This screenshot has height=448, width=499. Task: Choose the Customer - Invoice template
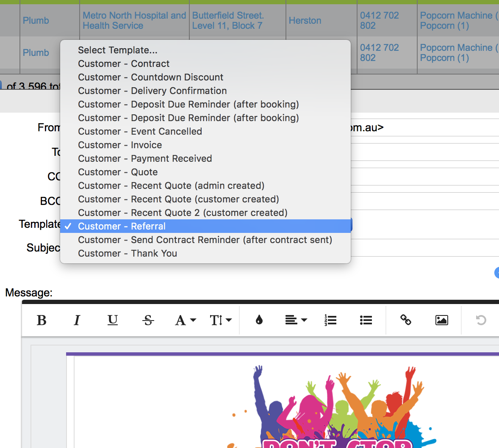pos(119,145)
